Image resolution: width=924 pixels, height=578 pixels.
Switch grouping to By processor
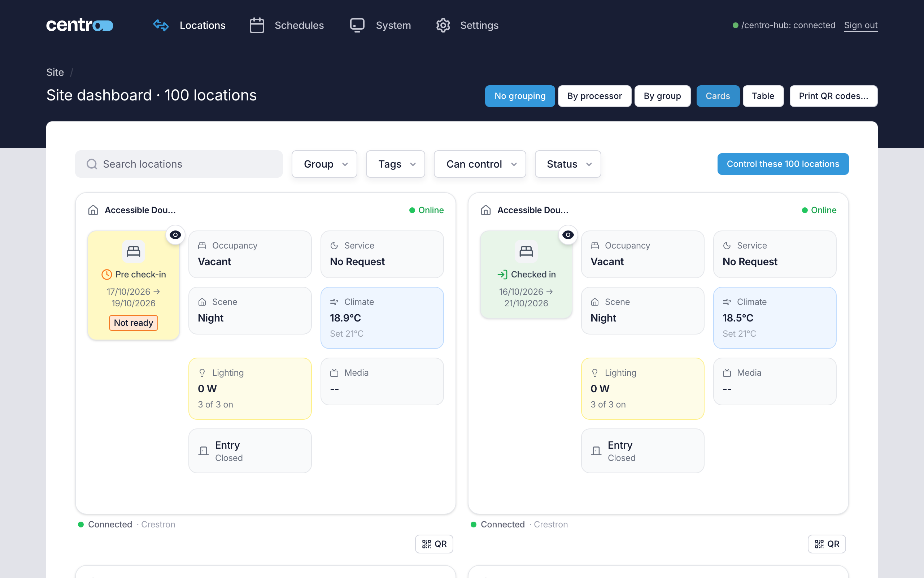click(x=594, y=96)
